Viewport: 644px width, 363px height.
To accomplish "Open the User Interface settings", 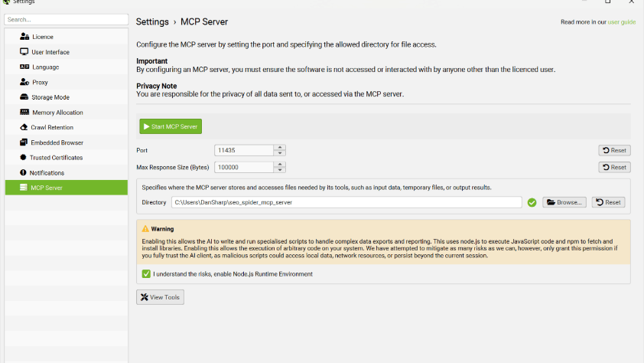I will (x=66, y=52).
